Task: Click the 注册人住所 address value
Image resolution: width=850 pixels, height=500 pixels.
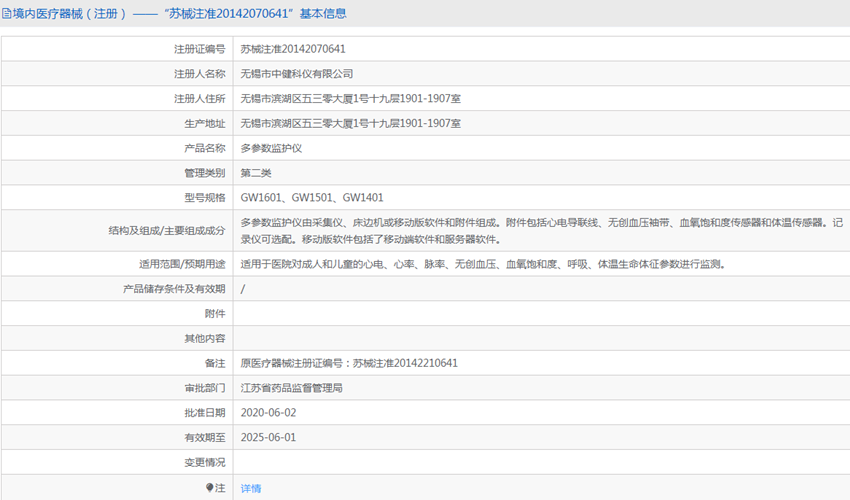Action: click(x=350, y=98)
